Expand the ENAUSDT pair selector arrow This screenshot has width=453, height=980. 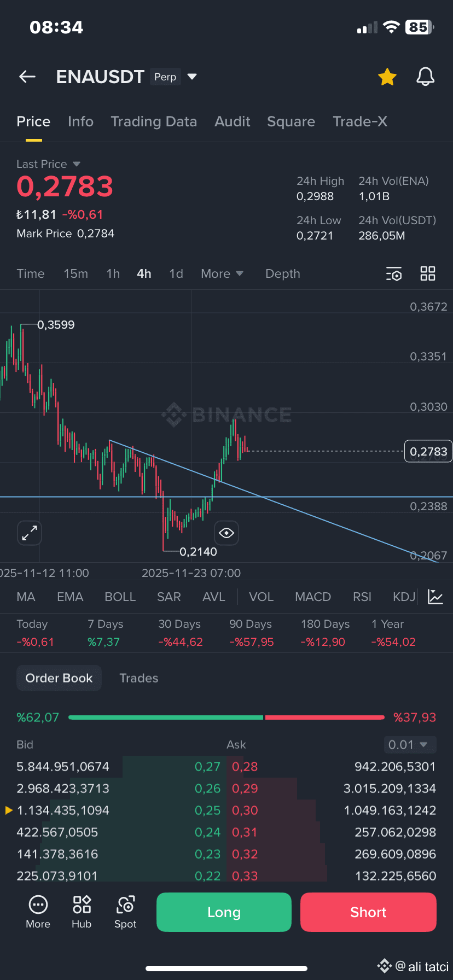click(192, 77)
